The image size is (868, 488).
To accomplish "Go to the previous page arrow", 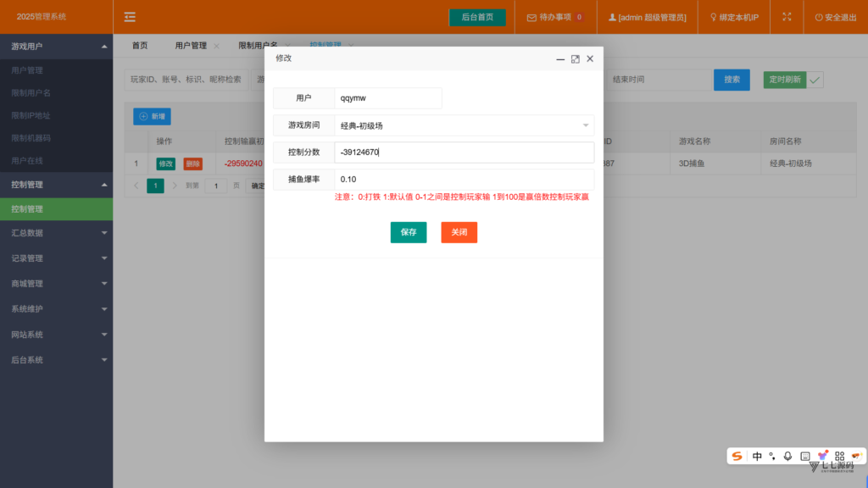I will click(136, 186).
